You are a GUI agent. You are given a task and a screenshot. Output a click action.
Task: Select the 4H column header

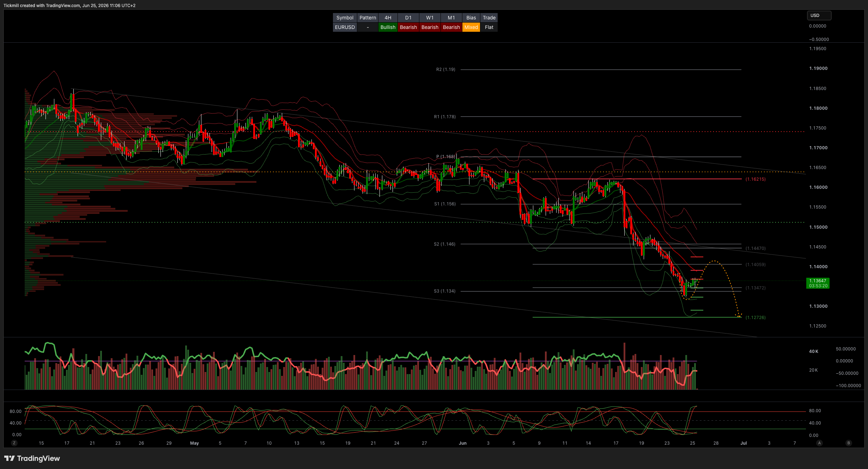pyautogui.click(x=388, y=18)
